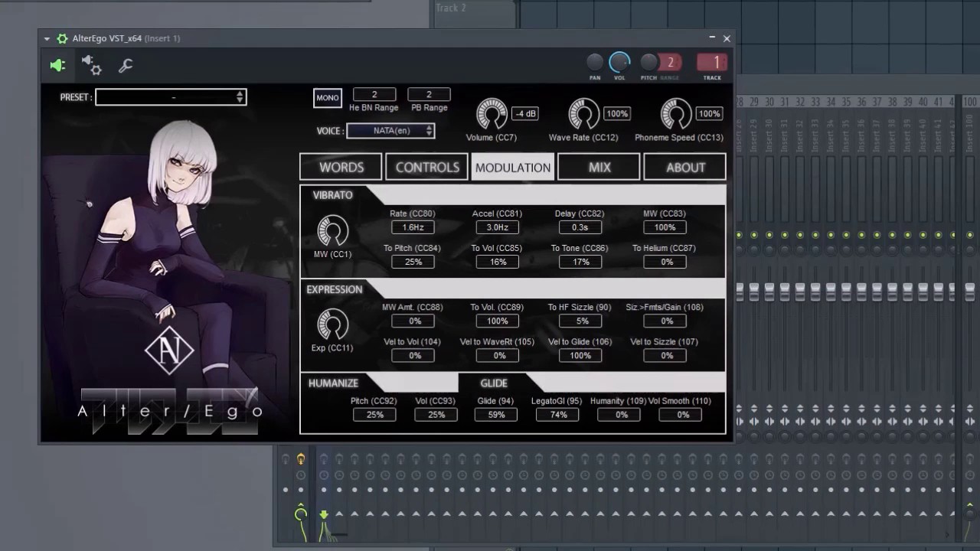Click the vibrato MW (CC1) knob
This screenshot has width=980, height=551.
pos(332,231)
